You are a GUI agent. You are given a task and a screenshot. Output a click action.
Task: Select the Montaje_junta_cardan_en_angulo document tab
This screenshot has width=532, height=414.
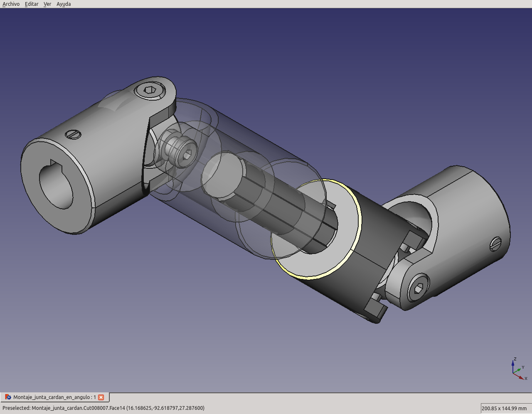(55, 397)
